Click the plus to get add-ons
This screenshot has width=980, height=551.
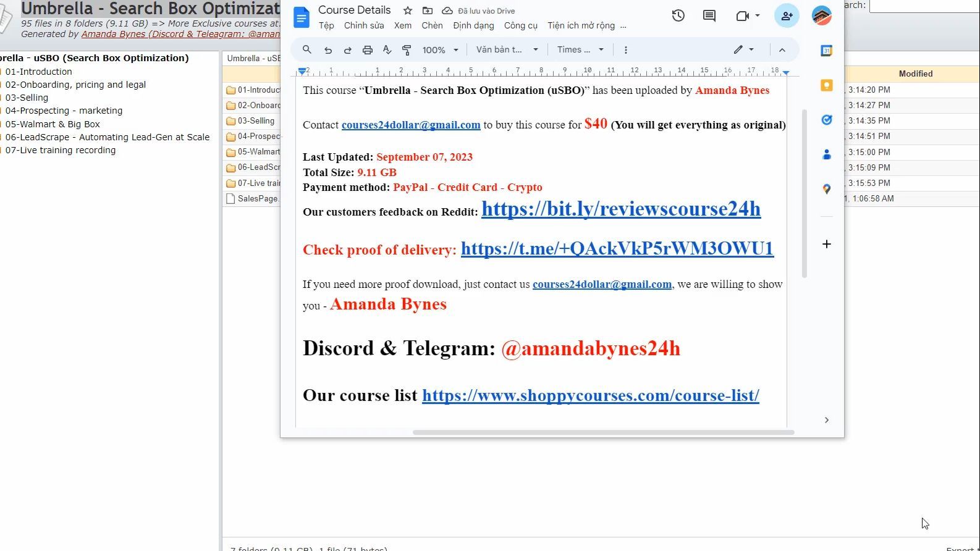point(827,244)
